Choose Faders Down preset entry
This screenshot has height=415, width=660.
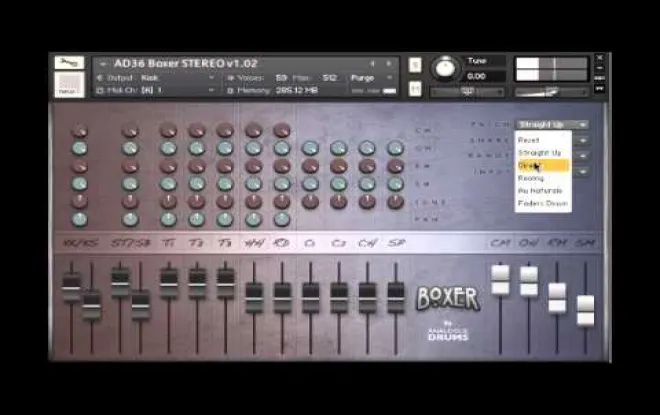pos(543,203)
